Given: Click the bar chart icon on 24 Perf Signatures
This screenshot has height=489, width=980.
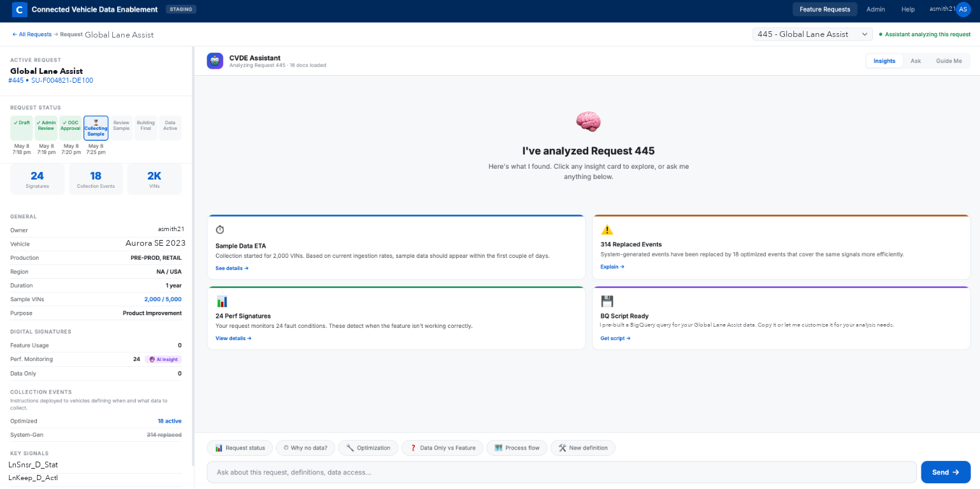Looking at the screenshot, I should coord(222,301).
